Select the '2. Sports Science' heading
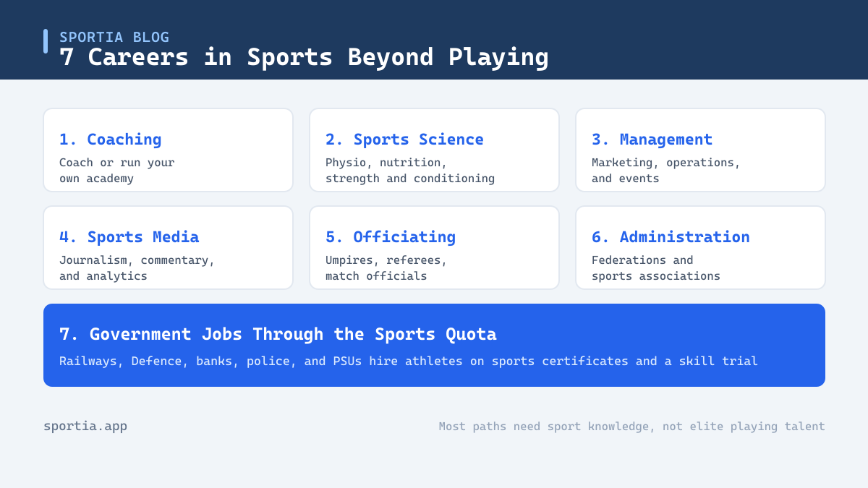Image resolution: width=868 pixels, height=488 pixels. [x=404, y=139]
